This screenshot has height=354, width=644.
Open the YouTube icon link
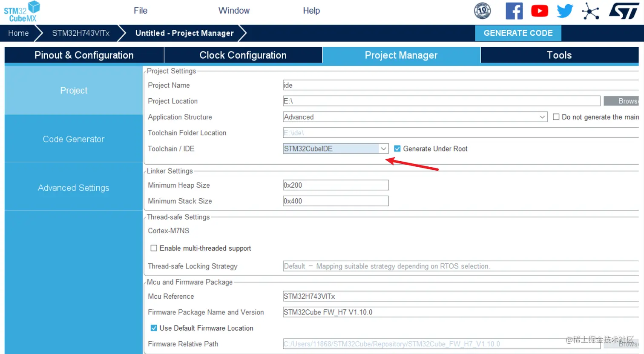tap(540, 11)
